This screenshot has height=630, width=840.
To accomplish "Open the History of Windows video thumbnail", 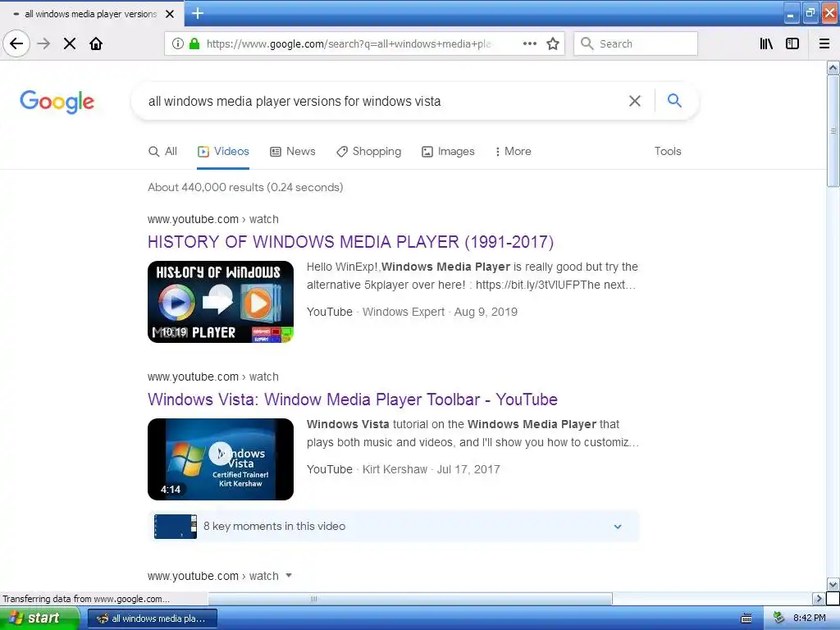I will tap(221, 302).
